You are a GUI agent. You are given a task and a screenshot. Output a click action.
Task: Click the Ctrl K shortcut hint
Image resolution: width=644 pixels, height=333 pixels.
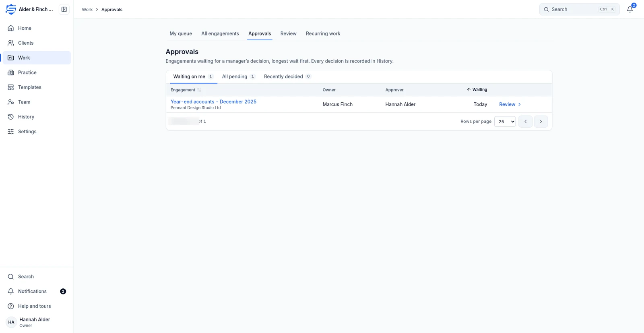pyautogui.click(x=608, y=9)
